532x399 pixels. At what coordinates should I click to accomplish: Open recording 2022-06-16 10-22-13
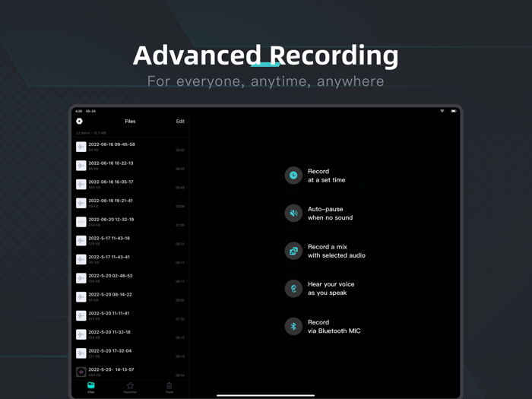tap(130, 166)
